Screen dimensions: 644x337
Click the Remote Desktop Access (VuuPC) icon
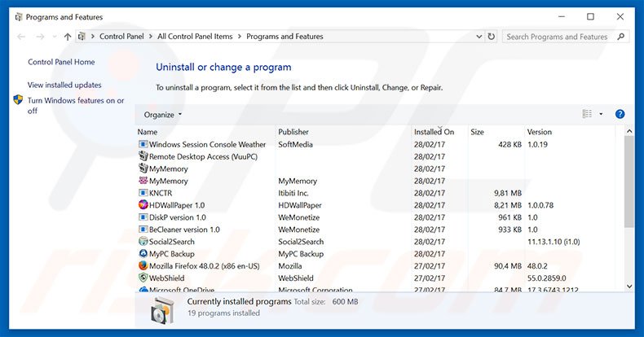[143, 156]
